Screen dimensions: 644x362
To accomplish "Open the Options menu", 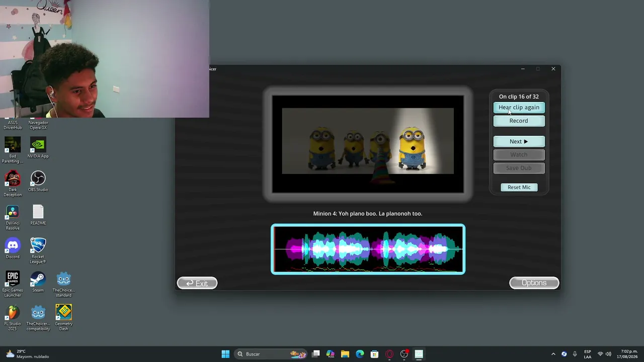I will click(534, 283).
